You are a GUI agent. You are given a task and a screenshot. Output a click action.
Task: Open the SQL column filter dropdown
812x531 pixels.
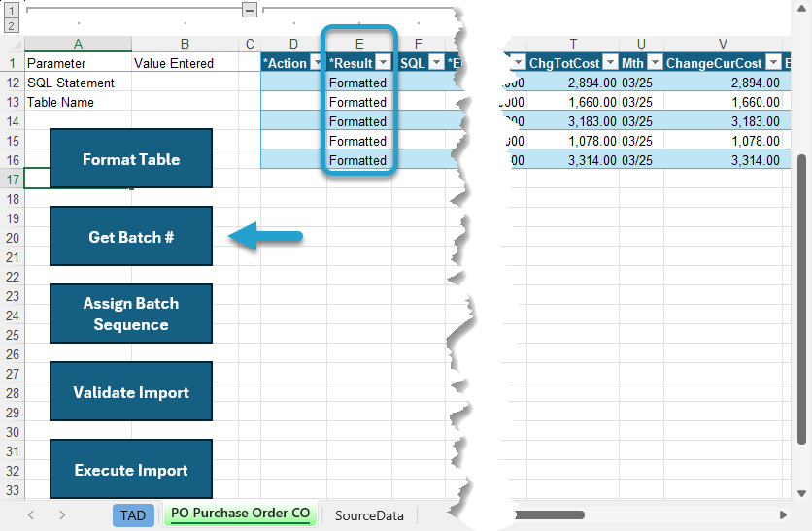[437, 63]
